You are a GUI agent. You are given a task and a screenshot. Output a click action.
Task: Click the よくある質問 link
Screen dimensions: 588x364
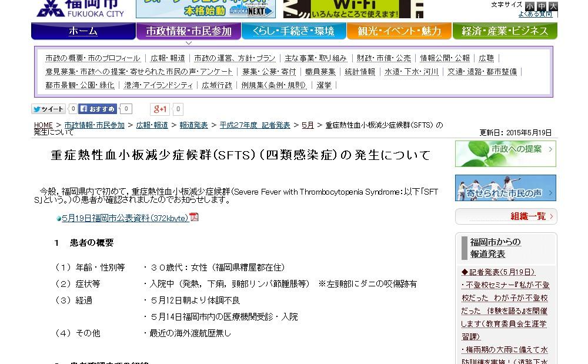pyautogui.click(x=534, y=14)
